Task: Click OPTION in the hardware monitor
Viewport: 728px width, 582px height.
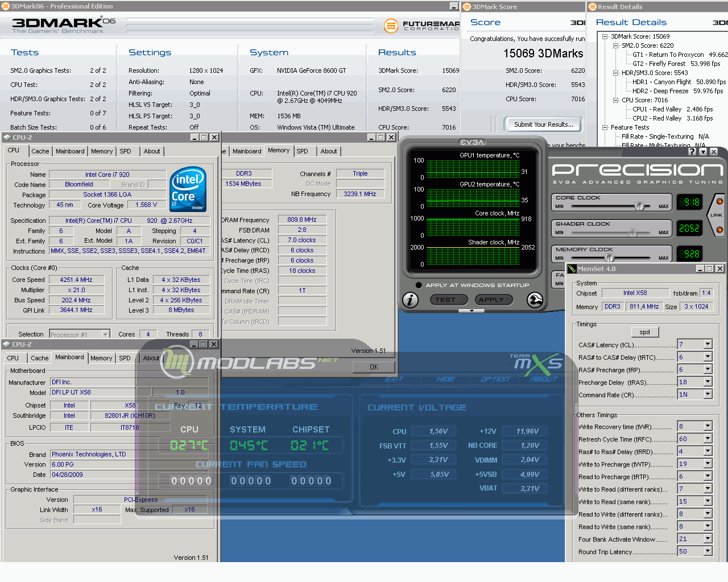Action: click(x=495, y=379)
